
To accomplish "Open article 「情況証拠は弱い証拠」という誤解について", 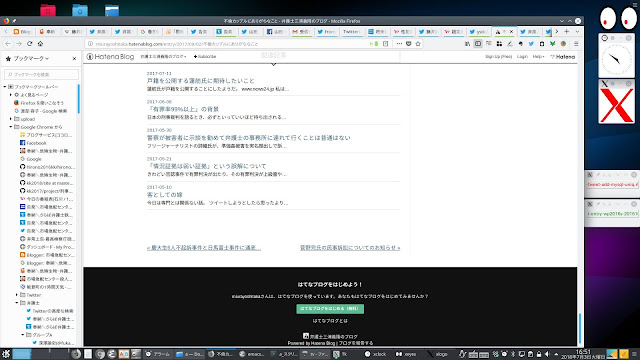I will [207, 166].
